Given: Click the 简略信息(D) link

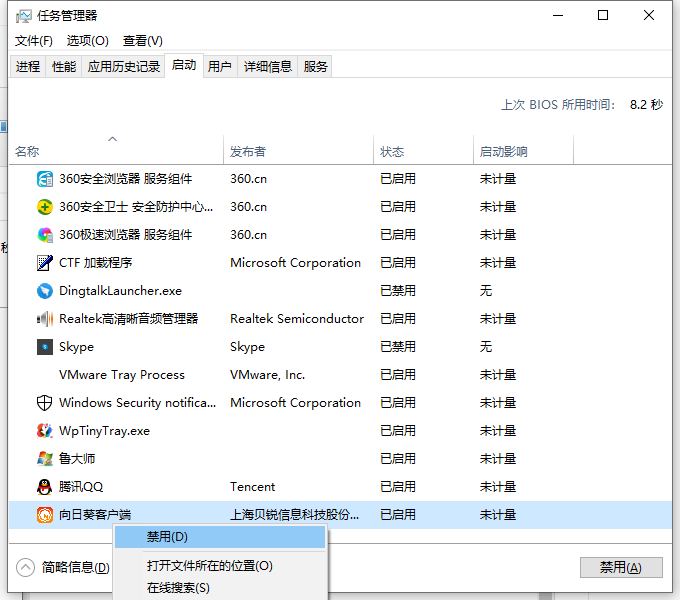Looking at the screenshot, I should [x=75, y=567].
